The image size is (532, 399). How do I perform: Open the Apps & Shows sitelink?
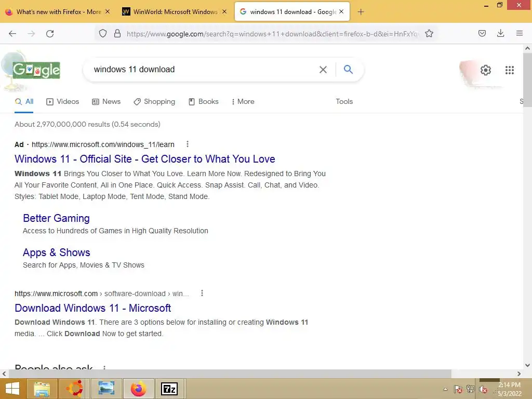[56, 252]
